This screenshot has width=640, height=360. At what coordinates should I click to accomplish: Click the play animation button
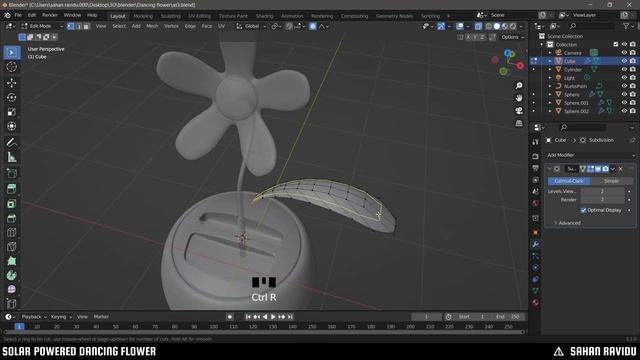(x=273, y=317)
